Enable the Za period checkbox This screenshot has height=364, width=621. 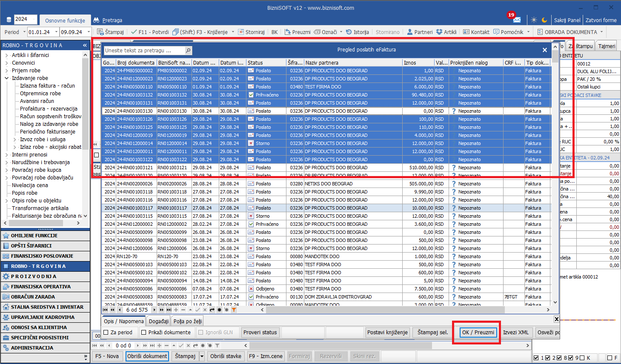(106, 333)
